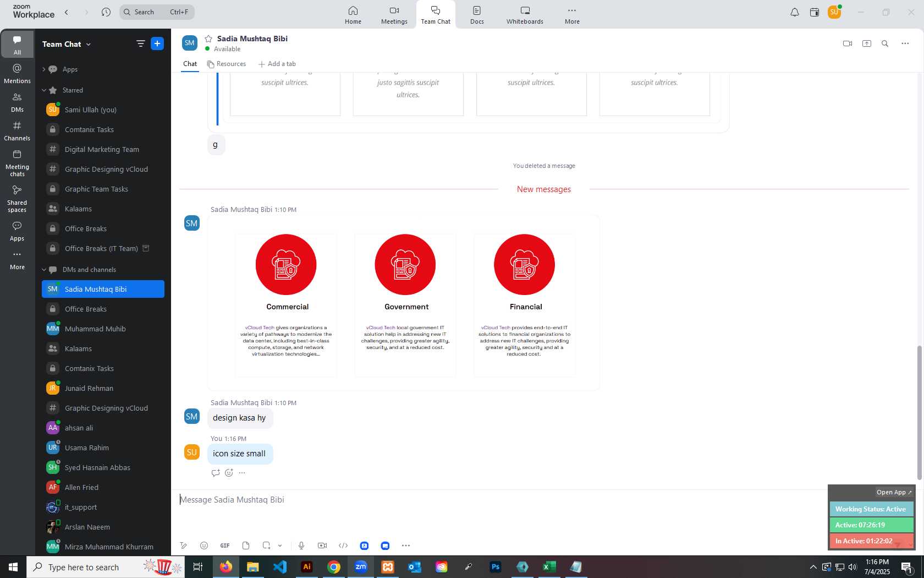
Task: Click the share screen icon in chat header
Action: [867, 43]
